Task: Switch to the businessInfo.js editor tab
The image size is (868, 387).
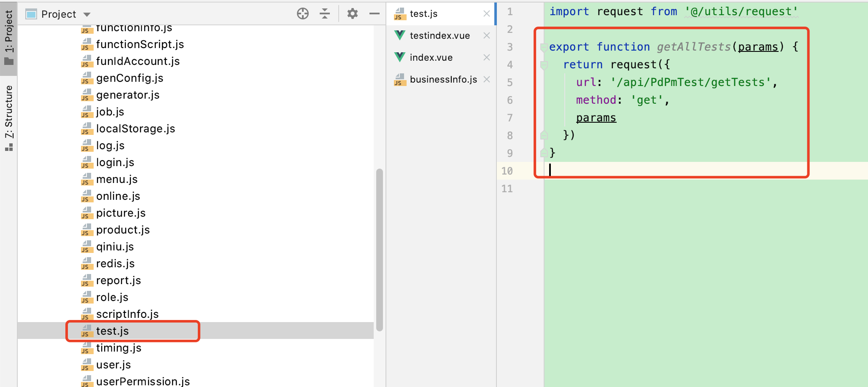Action: [441, 79]
